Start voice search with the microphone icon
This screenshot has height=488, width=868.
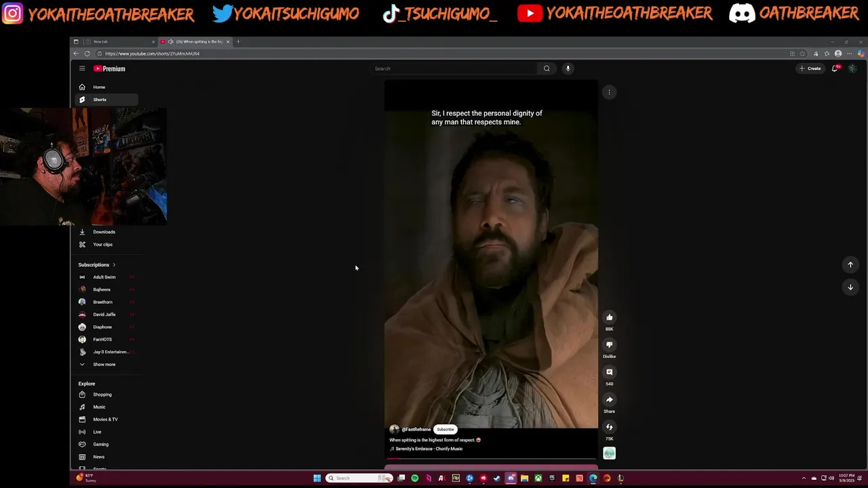tap(568, 68)
